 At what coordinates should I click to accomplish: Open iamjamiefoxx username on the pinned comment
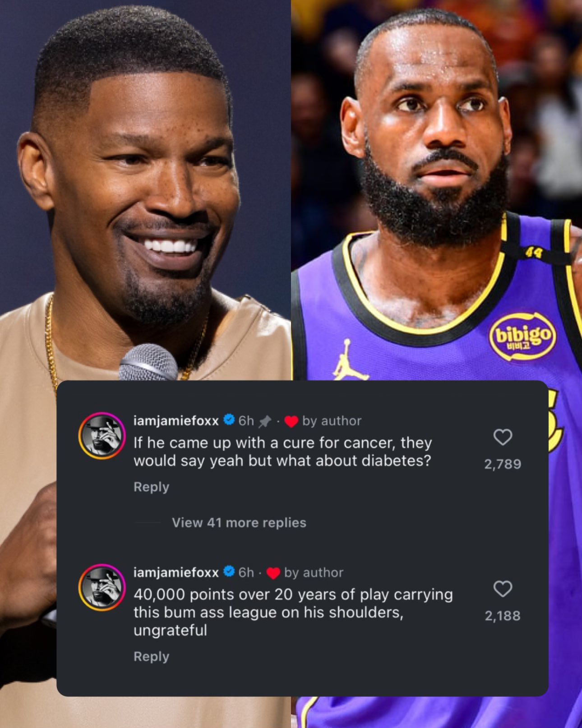[176, 421]
